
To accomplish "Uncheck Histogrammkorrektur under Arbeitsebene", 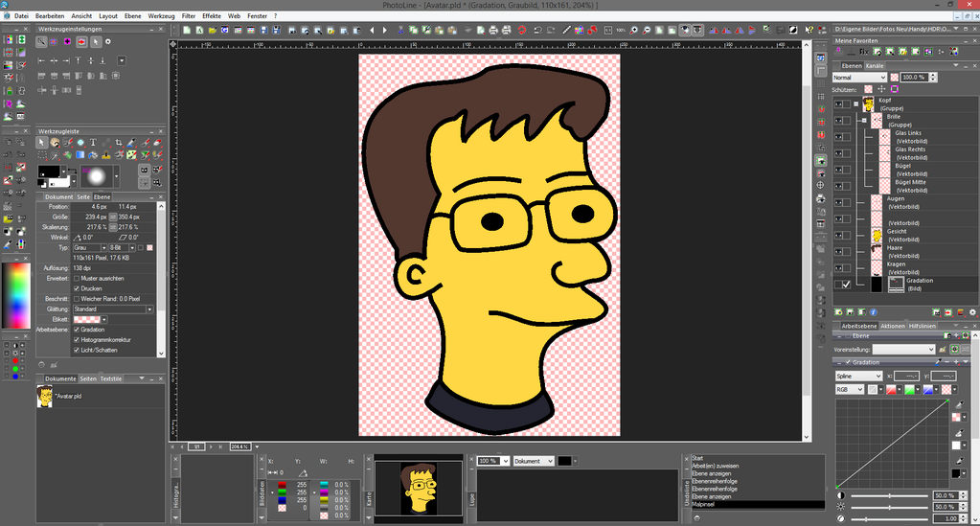I will pyautogui.click(x=77, y=339).
